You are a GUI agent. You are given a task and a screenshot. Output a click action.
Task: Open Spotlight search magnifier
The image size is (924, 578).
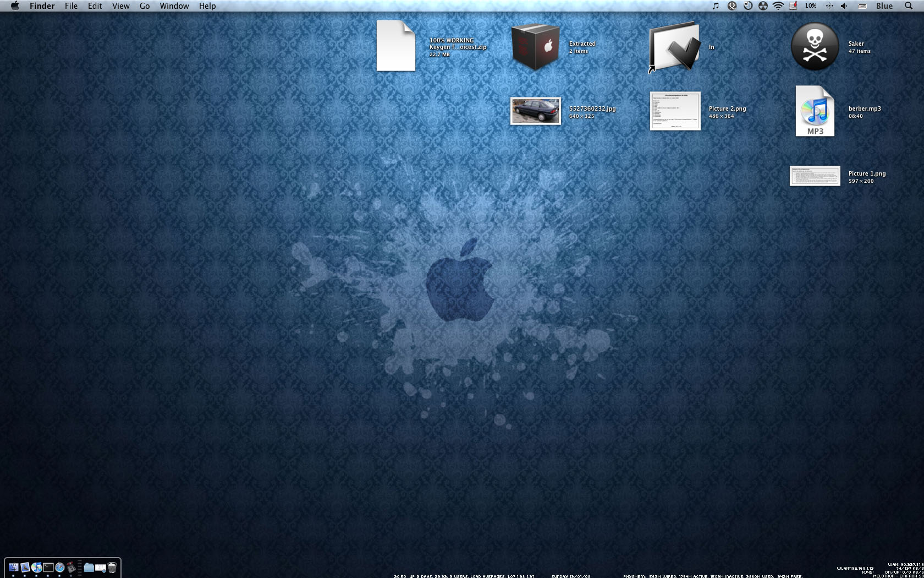point(909,6)
